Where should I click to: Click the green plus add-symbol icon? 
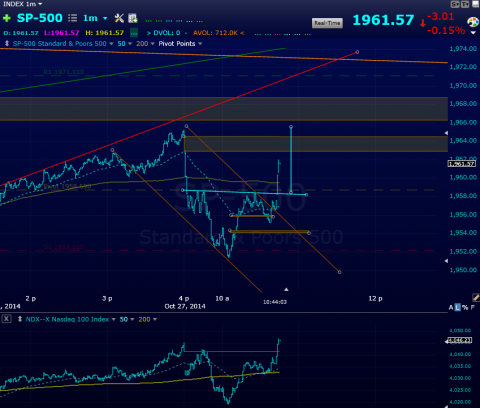tap(6, 18)
